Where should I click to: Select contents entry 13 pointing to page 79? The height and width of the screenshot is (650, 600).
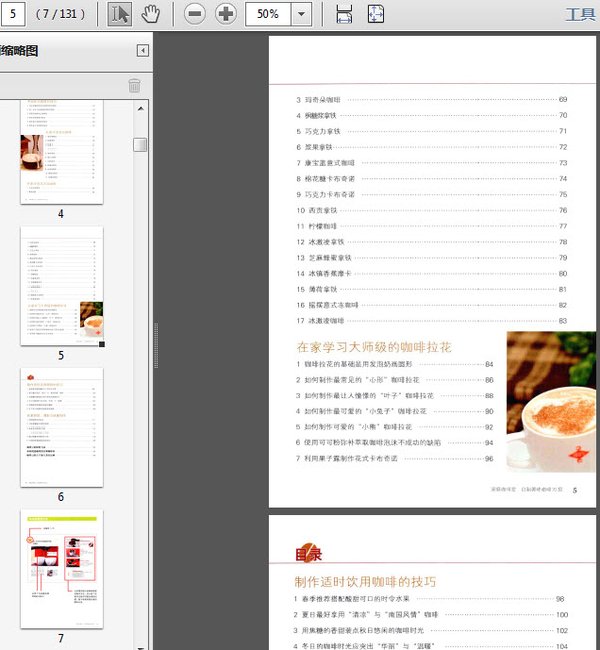pyautogui.click(x=431, y=257)
